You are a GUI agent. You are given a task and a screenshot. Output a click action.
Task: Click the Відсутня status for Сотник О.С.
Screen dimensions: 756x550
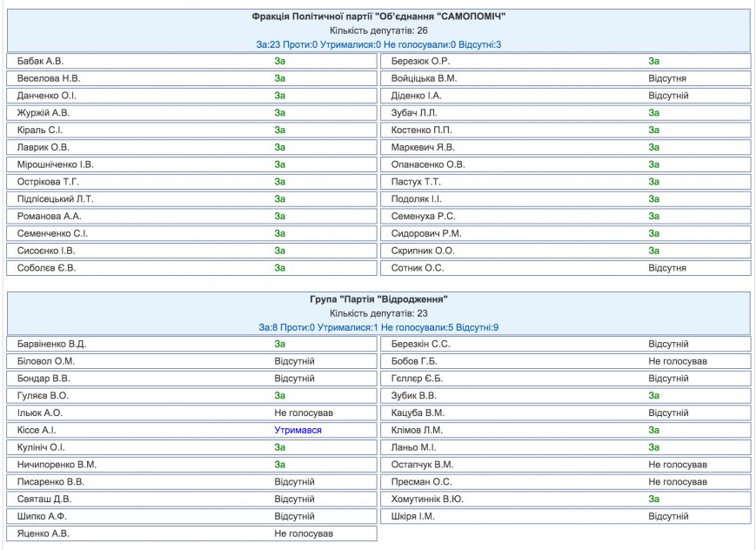pyautogui.click(x=666, y=268)
